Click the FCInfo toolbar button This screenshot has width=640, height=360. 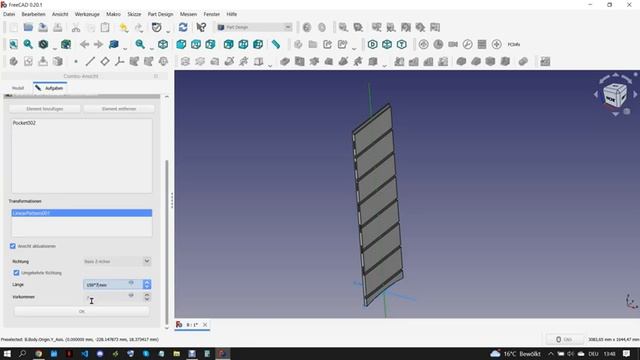pyautogui.click(x=514, y=44)
